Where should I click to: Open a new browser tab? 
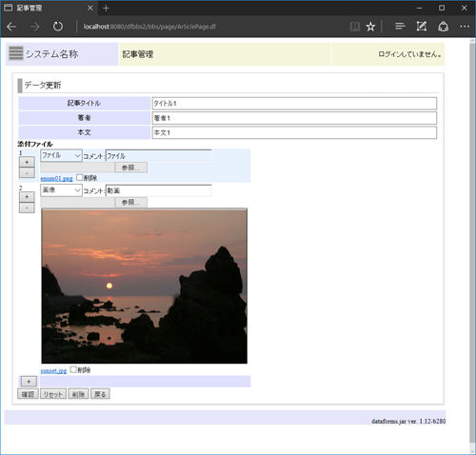click(106, 9)
